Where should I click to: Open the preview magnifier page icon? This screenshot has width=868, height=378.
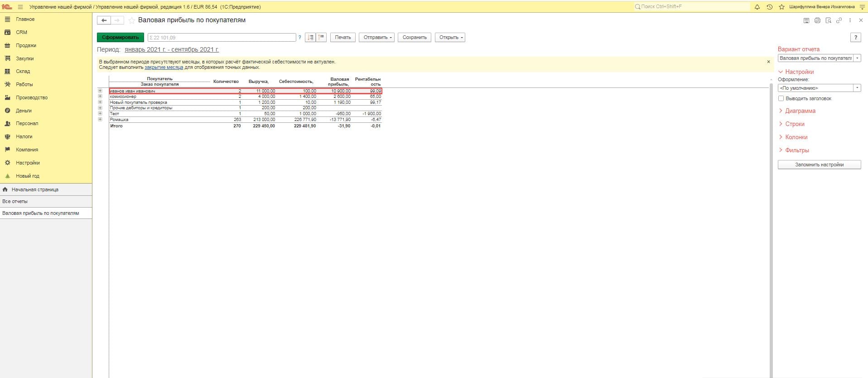[828, 20]
